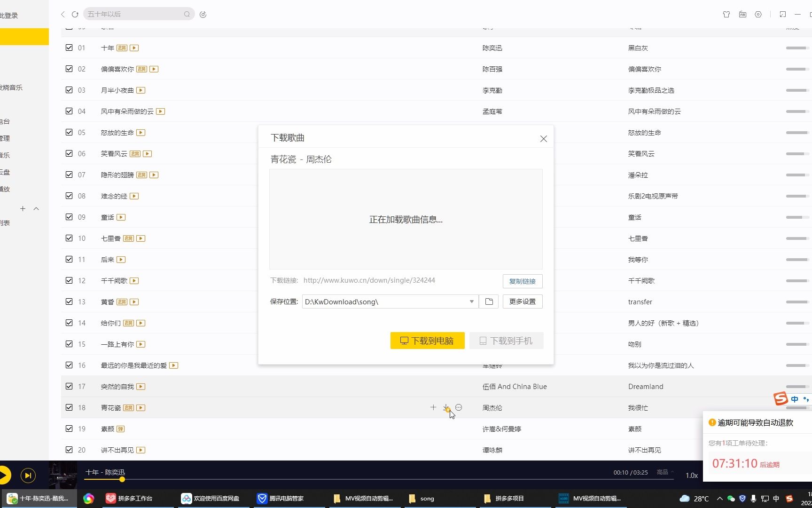Open the song recognition icon beside search
The width and height of the screenshot is (812, 508).
203,14
